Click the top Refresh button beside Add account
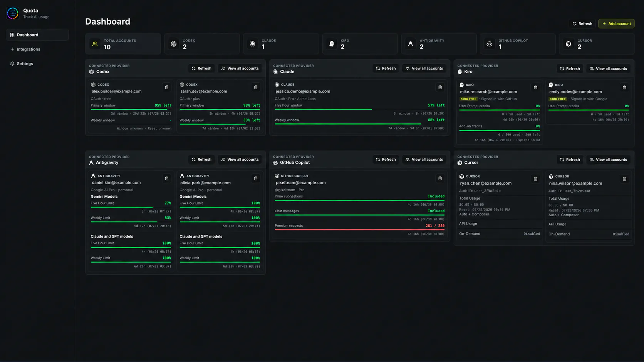 [x=582, y=23]
